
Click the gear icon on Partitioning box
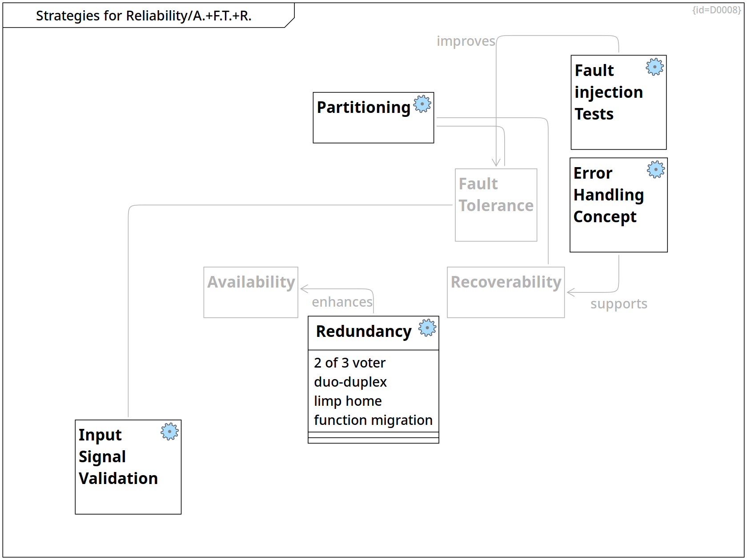point(422,104)
